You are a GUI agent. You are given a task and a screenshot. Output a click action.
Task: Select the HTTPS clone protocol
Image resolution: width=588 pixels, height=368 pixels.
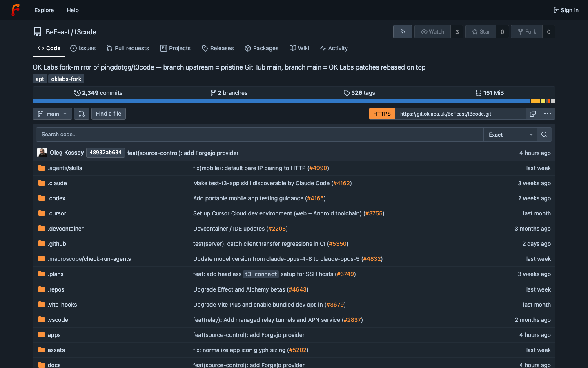click(382, 114)
